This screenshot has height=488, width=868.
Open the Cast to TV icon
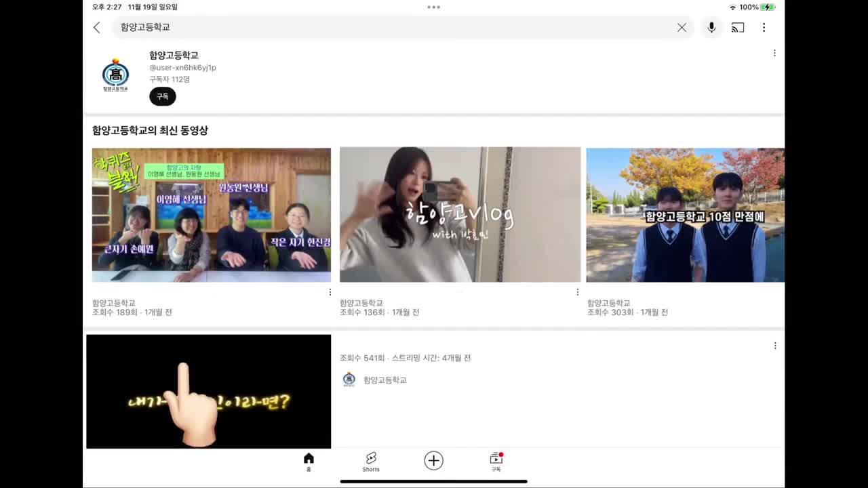[738, 27]
